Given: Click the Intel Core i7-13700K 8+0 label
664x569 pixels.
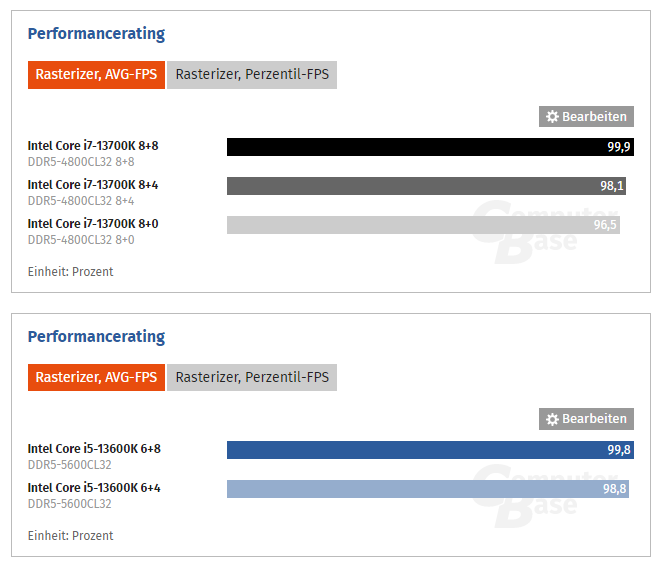Looking at the screenshot, I should (93, 224).
